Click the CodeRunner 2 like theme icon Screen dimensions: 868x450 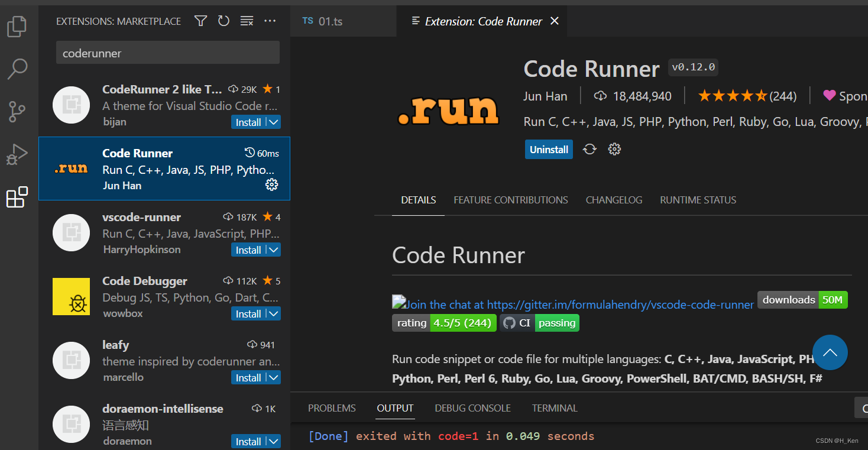coord(71,105)
